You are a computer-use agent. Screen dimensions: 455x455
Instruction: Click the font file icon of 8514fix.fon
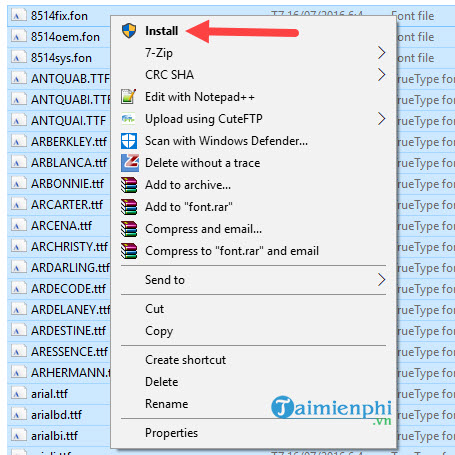pyautogui.click(x=18, y=15)
